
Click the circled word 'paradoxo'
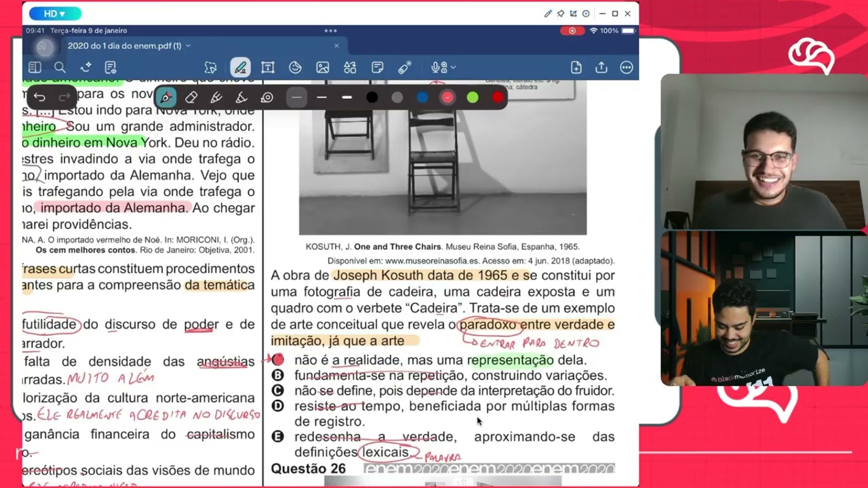(x=487, y=325)
